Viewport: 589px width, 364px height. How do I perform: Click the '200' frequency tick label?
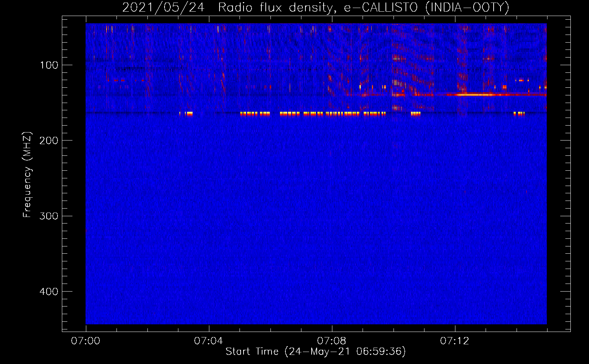[49, 141]
